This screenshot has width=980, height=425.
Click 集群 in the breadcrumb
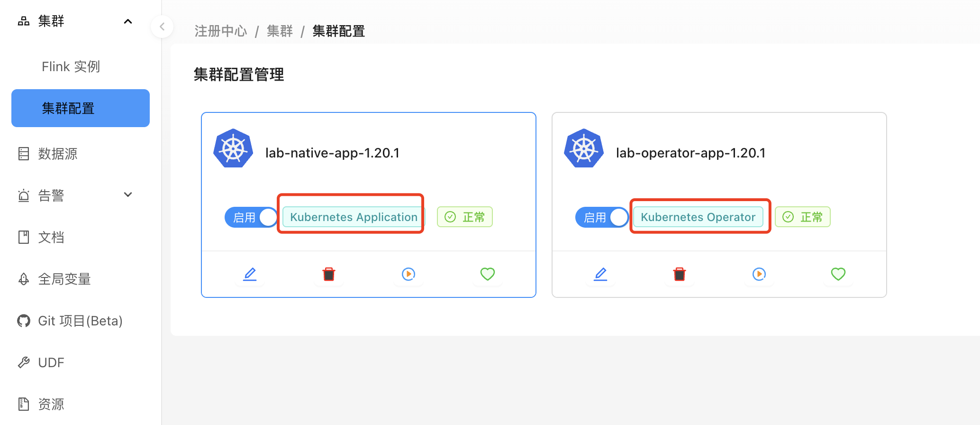click(280, 31)
